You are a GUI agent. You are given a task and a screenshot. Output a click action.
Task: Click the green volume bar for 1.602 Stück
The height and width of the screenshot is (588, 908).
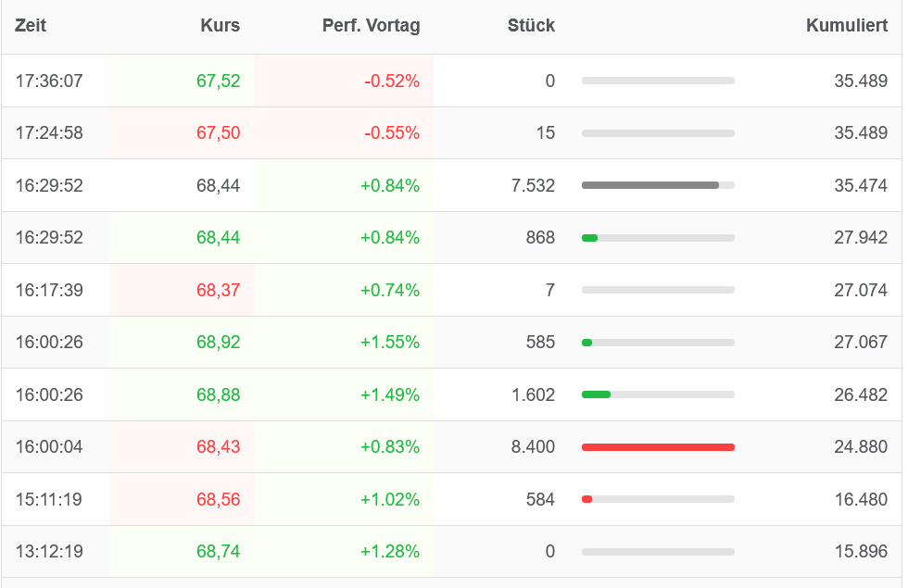[x=596, y=394]
